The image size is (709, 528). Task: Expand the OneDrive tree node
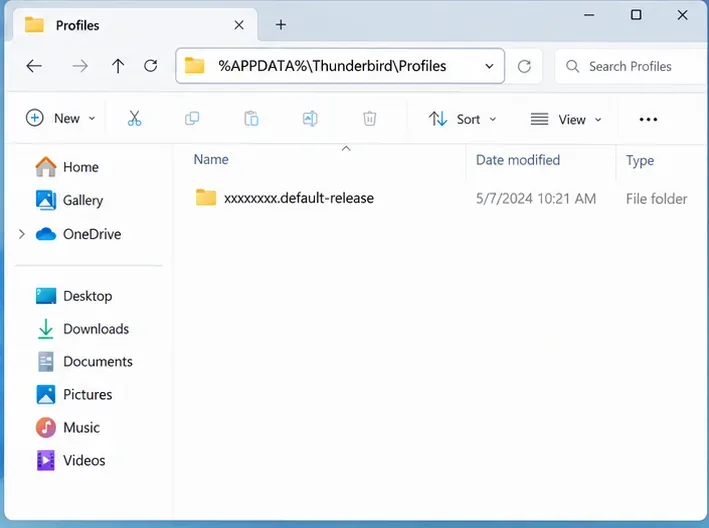(21, 234)
